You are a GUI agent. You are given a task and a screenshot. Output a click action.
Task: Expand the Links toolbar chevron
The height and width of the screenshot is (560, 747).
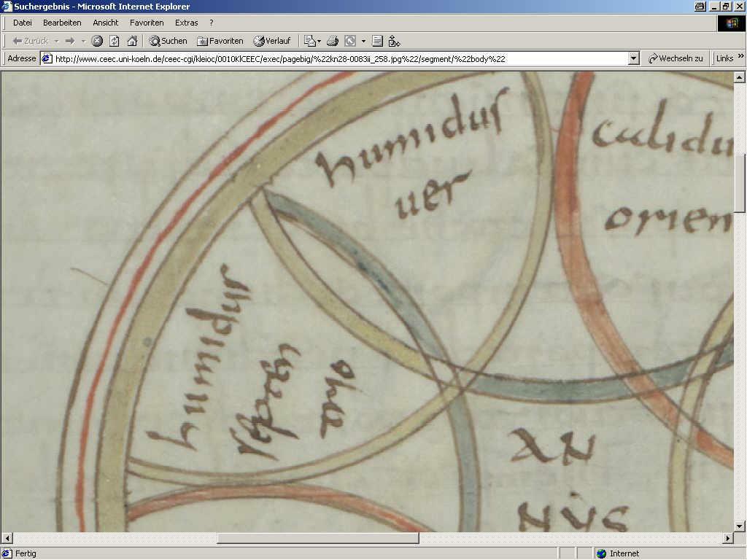pyautogui.click(x=741, y=56)
